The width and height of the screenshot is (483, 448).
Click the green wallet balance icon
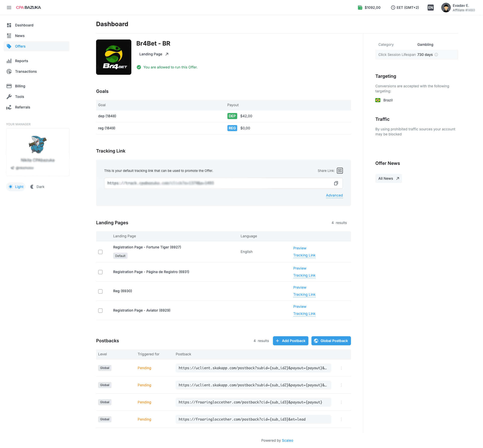click(x=360, y=8)
